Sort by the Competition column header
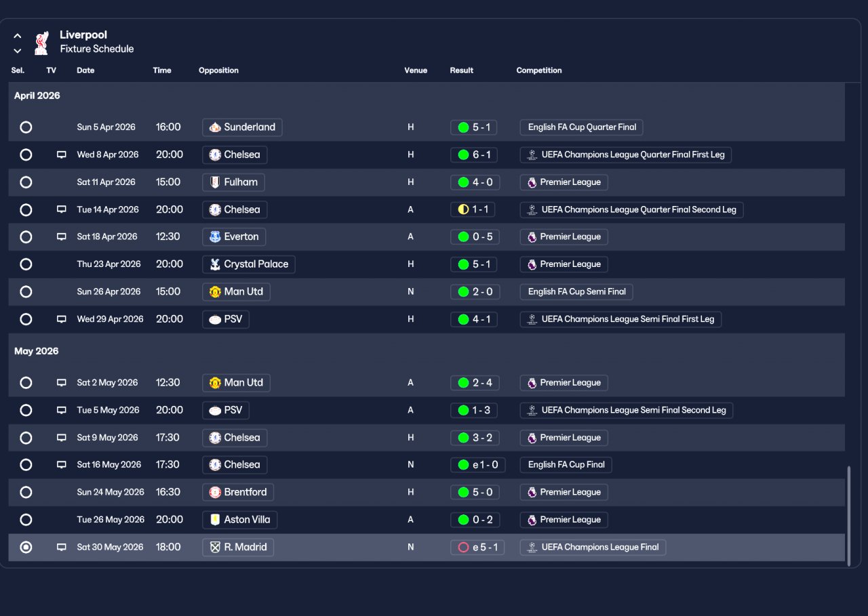 point(539,70)
